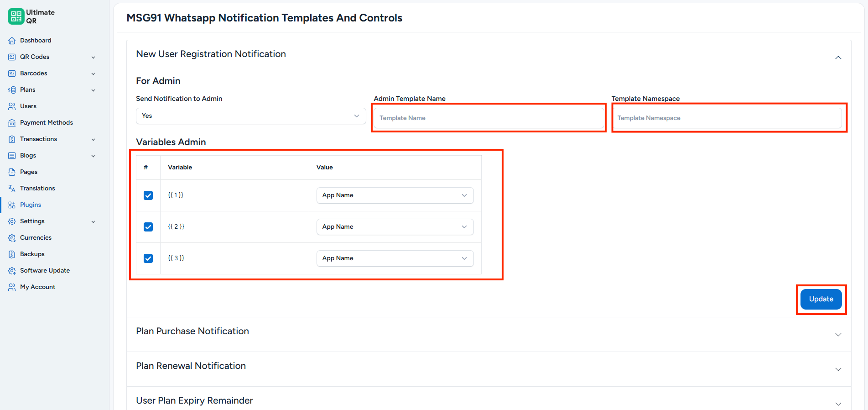Expand the Plans submenu chevron
Image resolution: width=868 pixels, height=410 pixels.
point(93,90)
